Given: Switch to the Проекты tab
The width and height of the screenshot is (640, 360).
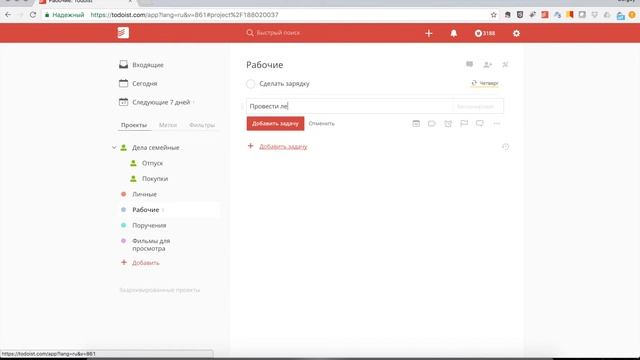Looking at the screenshot, I should click(134, 125).
